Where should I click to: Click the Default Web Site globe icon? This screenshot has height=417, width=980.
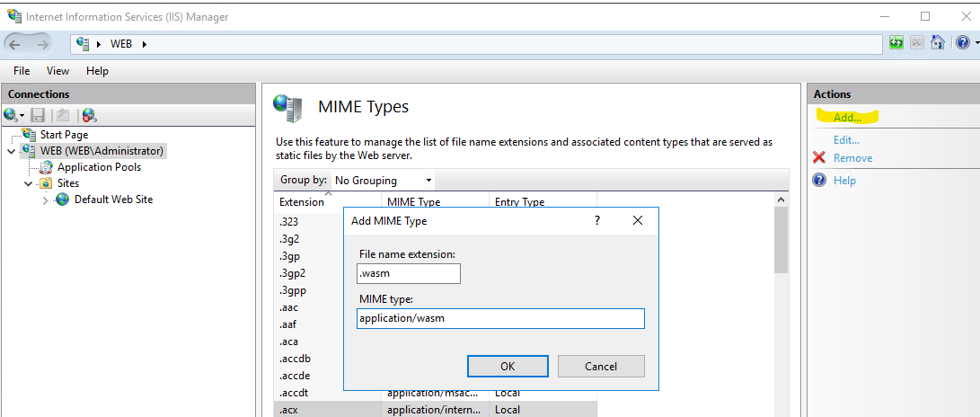point(63,200)
